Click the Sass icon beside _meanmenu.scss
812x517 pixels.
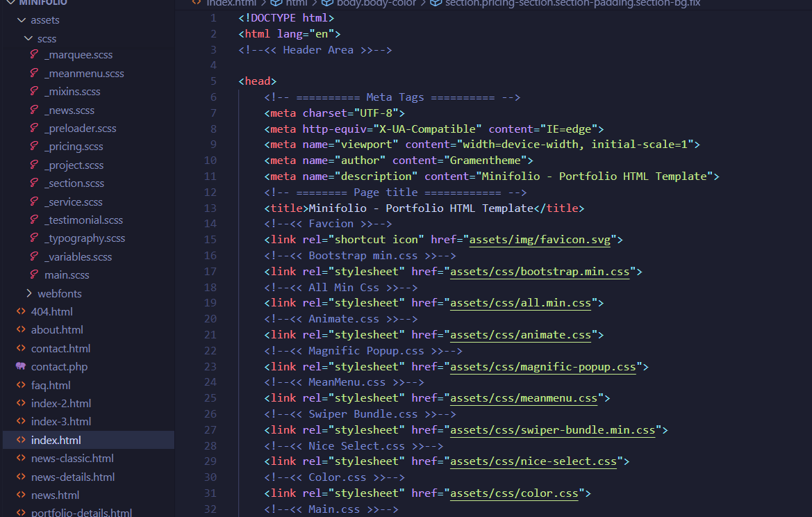[x=34, y=73]
